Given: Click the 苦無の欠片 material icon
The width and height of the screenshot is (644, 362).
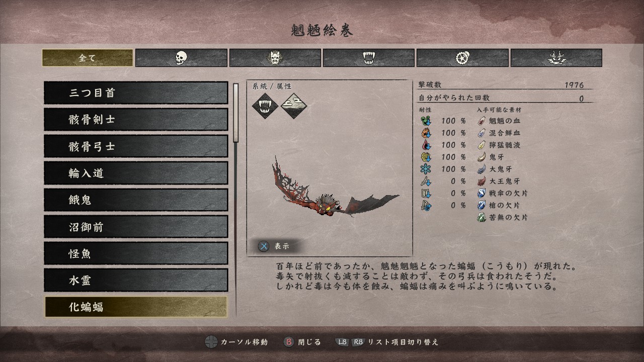Looking at the screenshot, I should click(x=481, y=218).
